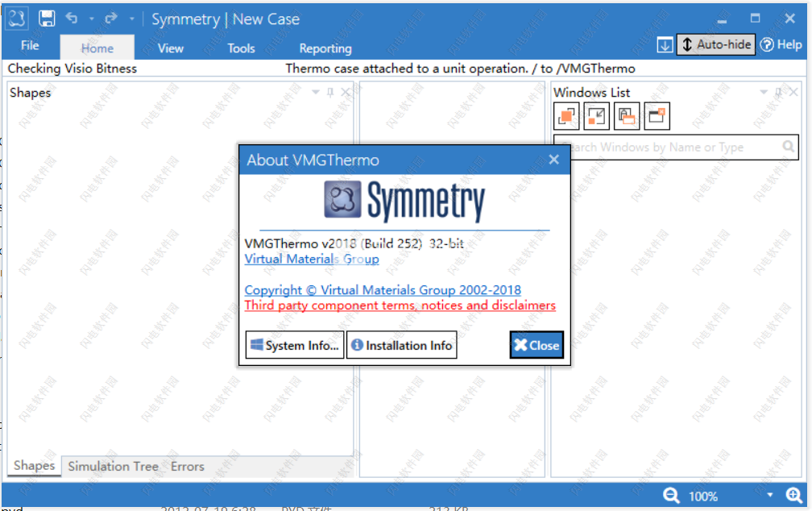Screen dimensions: 812x511
Task: Toggle the Auto-hide ribbon button
Action: coord(715,44)
